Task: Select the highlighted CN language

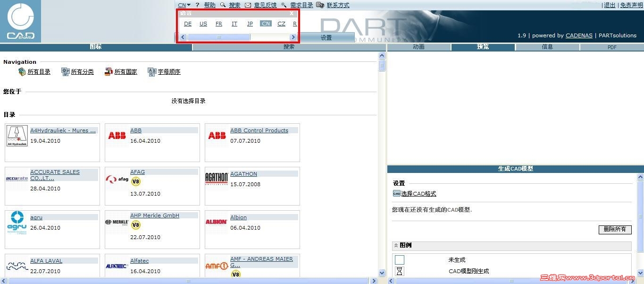Action: tap(266, 24)
